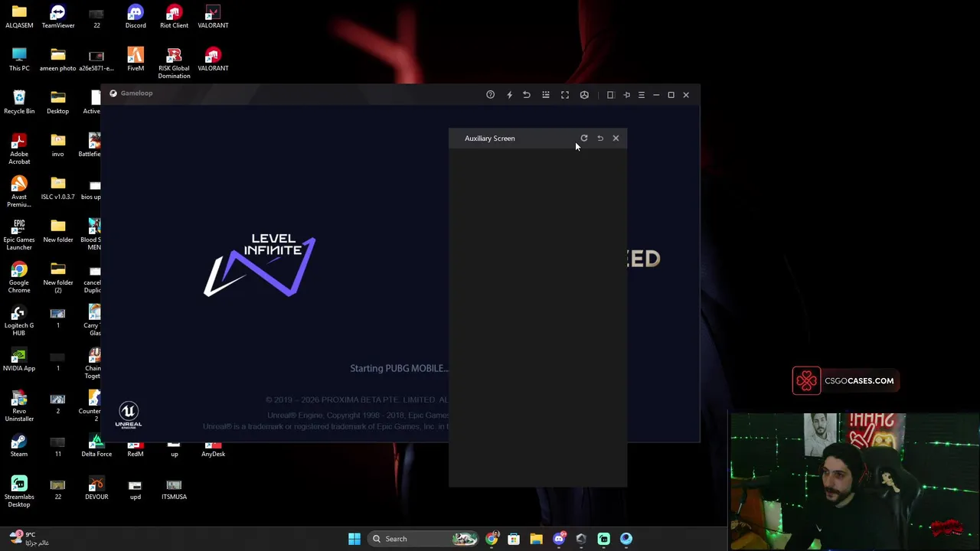
Task: Select the Google Chrome desktop shortcut
Action: point(19,278)
